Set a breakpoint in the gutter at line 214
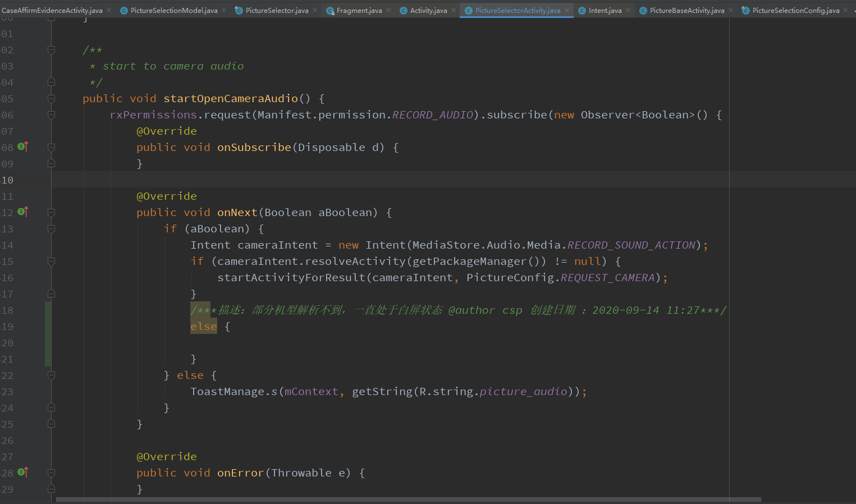Viewport: 856px width, 504px height. pyautogui.click(x=34, y=245)
